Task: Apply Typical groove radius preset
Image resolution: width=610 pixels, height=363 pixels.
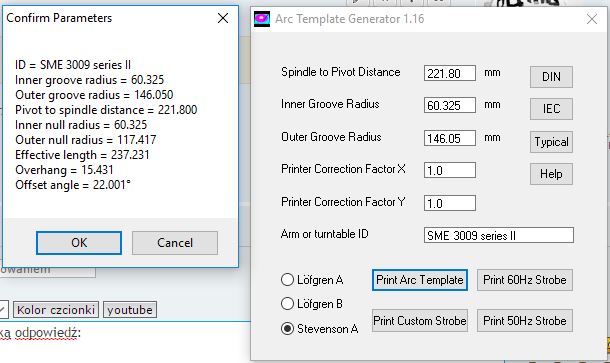Action: [x=551, y=142]
